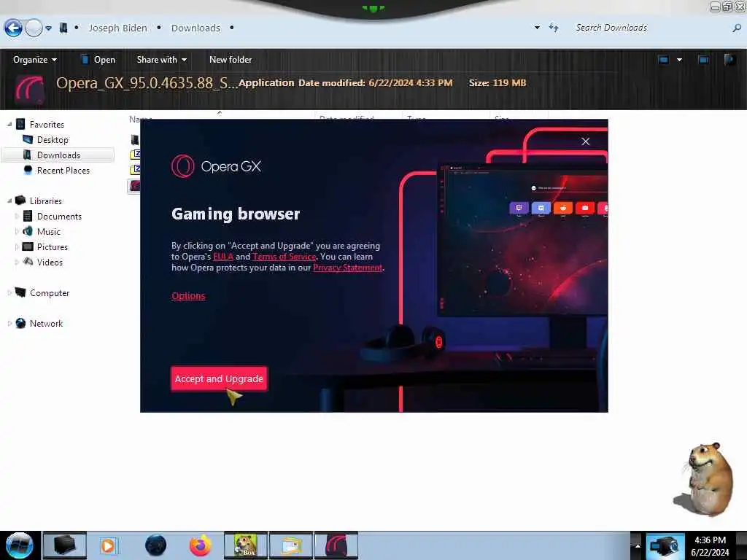Select Pictures library
The image size is (747, 560).
coord(53,246)
